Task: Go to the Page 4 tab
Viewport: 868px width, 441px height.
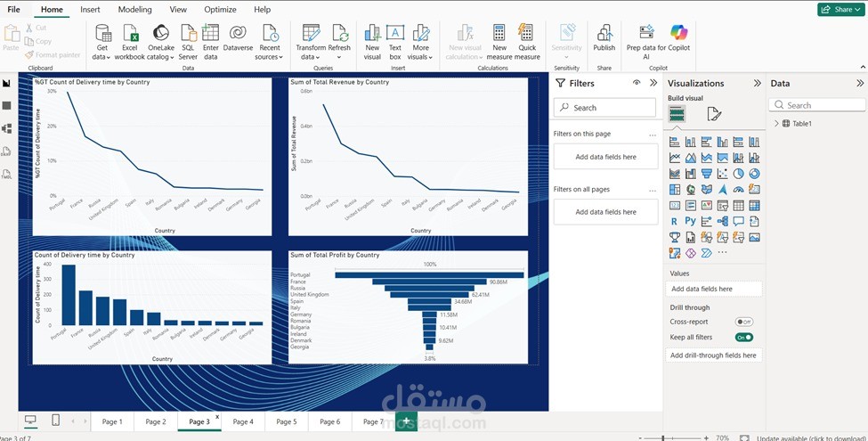Action: coord(243,421)
